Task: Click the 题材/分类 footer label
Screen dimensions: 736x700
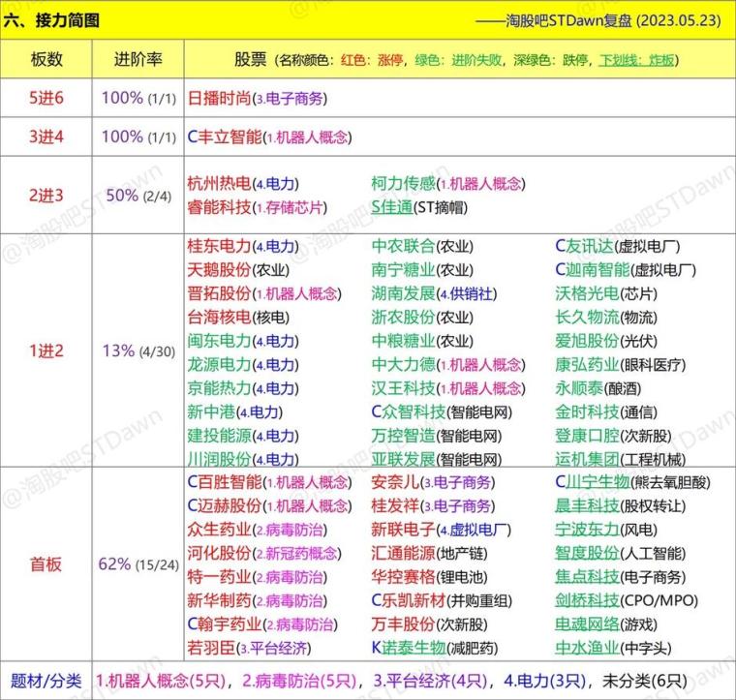Action: [46, 681]
